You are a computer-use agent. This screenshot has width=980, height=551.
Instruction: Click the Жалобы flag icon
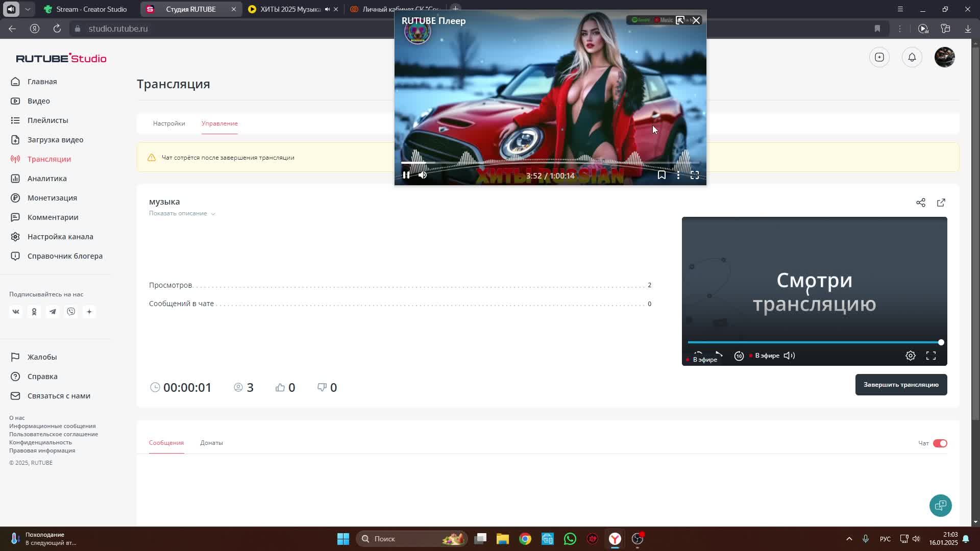pos(15,357)
